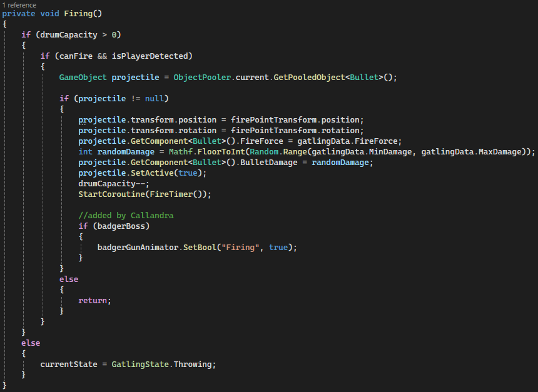Click the 'private' keyword
The width and height of the screenshot is (538, 392).
(x=19, y=14)
